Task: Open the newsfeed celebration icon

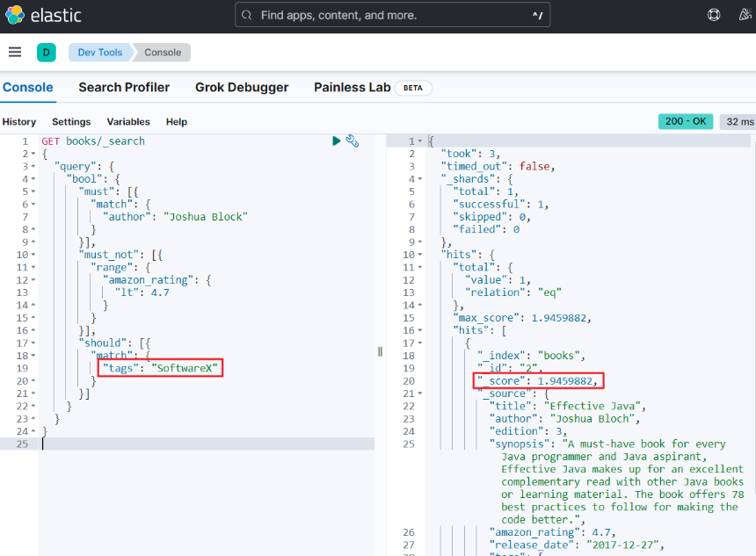Action: [745, 15]
